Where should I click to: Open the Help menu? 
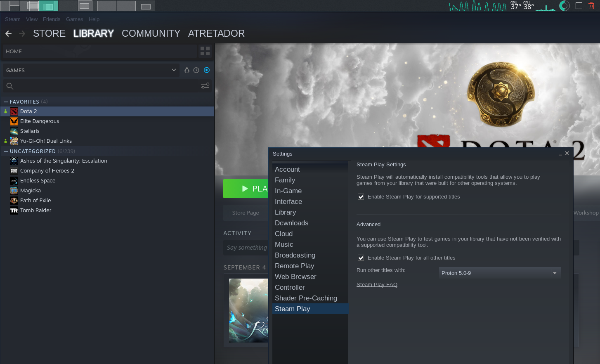click(94, 19)
